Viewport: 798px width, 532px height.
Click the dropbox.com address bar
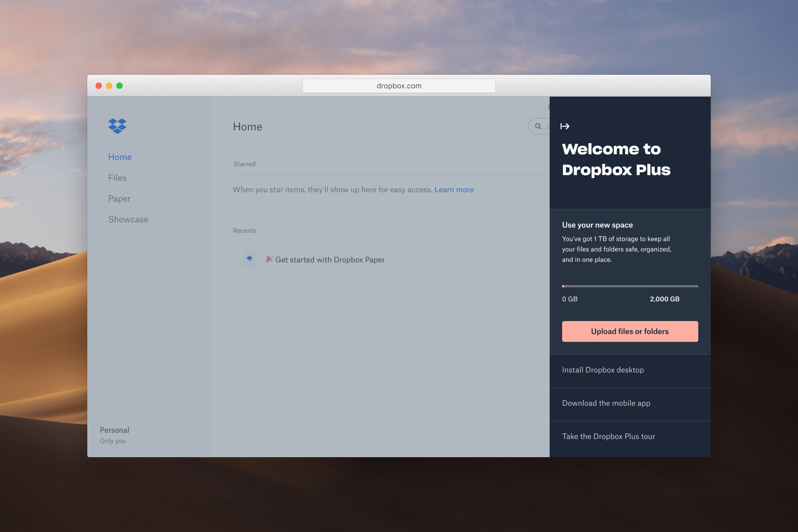pos(399,86)
